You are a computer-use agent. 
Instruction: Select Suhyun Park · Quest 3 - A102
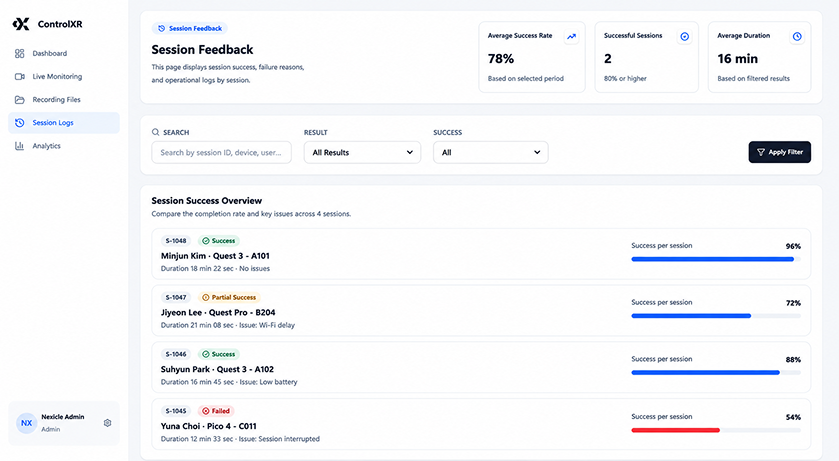[x=217, y=370]
